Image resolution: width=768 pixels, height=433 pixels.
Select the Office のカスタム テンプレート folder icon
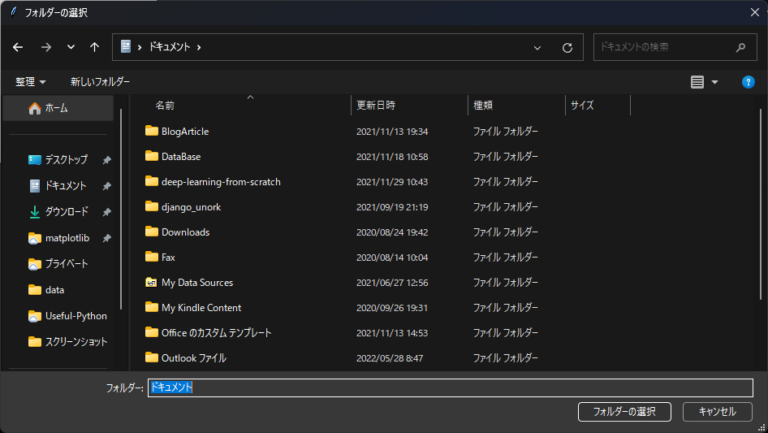pyautogui.click(x=151, y=333)
